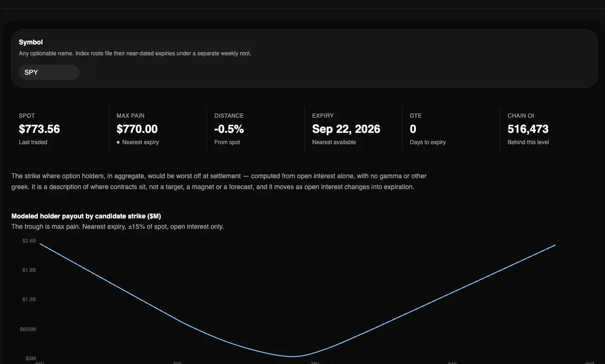Click the "Nearest available" caption
The width and height of the screenshot is (605, 364).
tap(334, 142)
